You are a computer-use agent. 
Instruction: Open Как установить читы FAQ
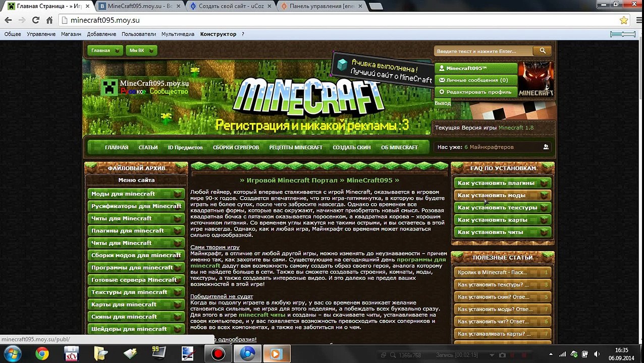(x=503, y=232)
